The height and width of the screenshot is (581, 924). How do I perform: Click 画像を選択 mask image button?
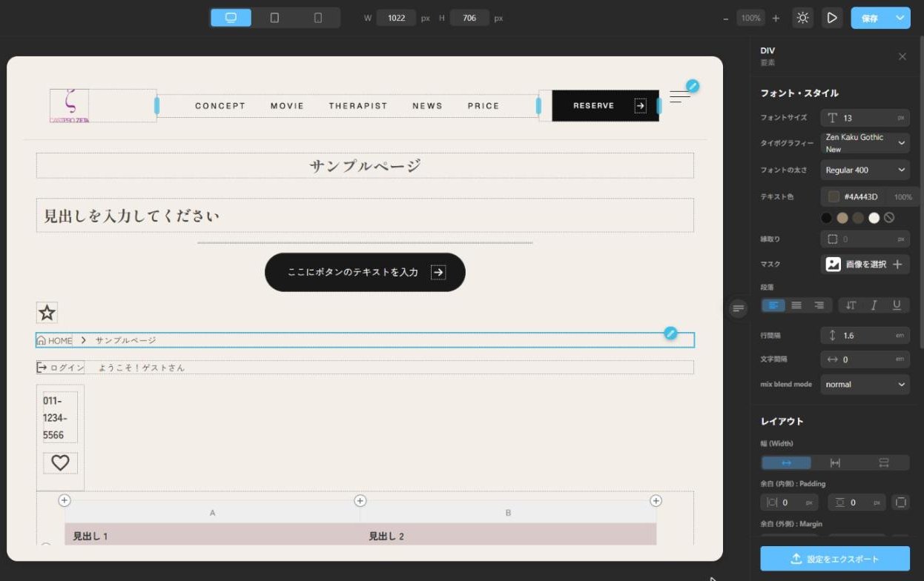[x=865, y=264]
